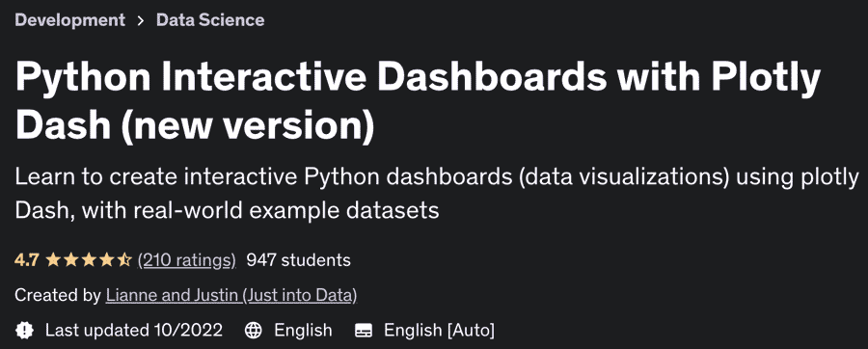The width and height of the screenshot is (868, 349).
Task: Click the globe language icon
Action: [254, 330]
